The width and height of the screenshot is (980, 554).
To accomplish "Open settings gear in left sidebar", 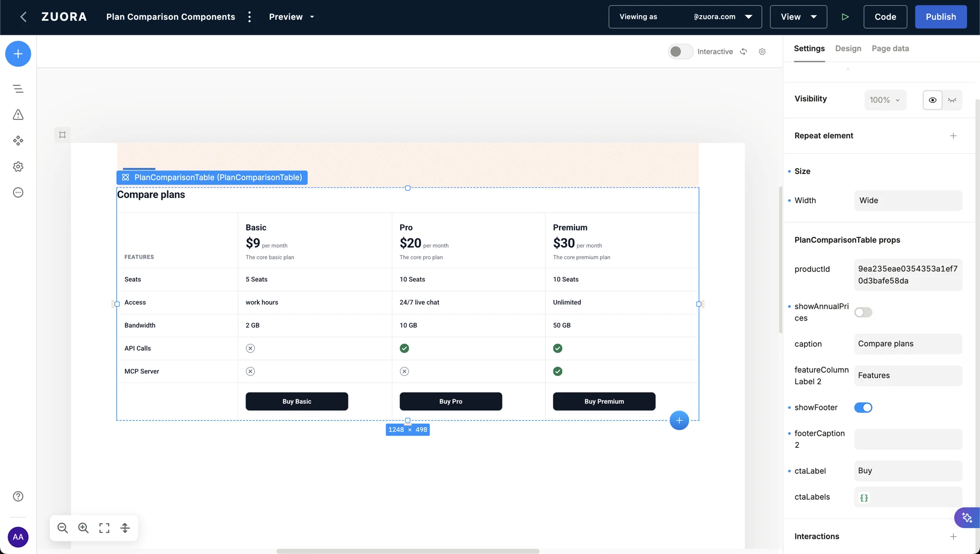I will click(x=18, y=167).
